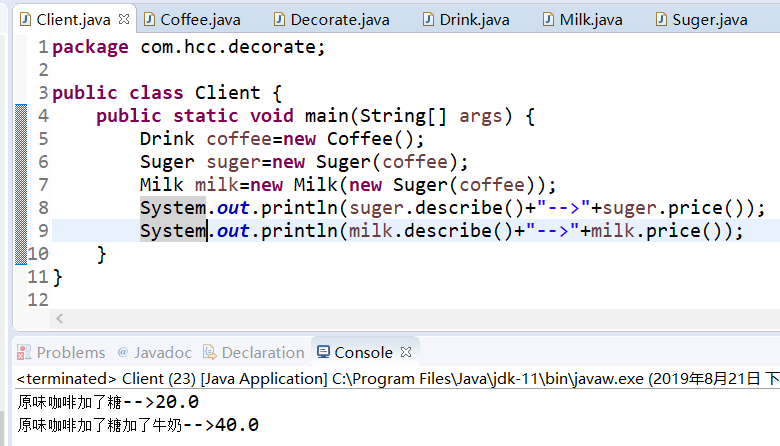Click 'suger.describe()' on line 8
780x446 pixels.
click(436, 208)
